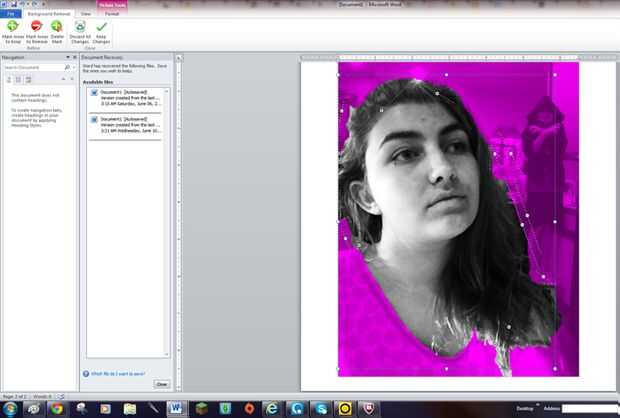Click Page count in status bar
Viewport: 620px width, 418px height.
15,396
